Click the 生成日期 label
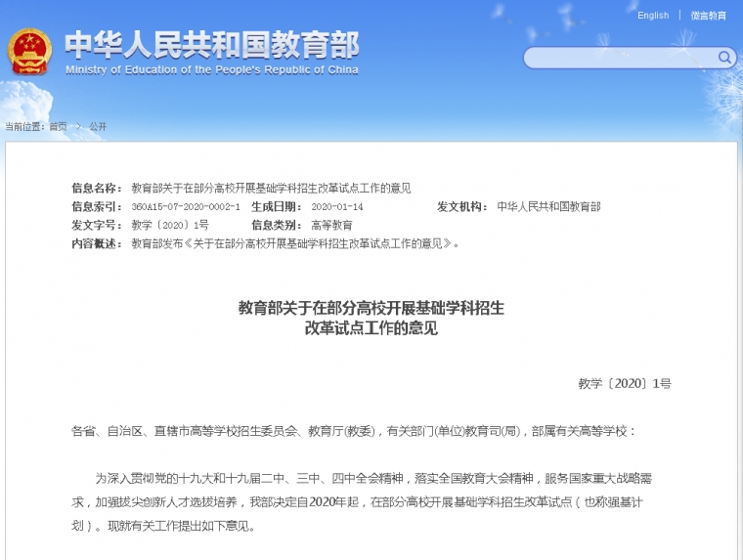Screen dimensions: 743x560 277,206
